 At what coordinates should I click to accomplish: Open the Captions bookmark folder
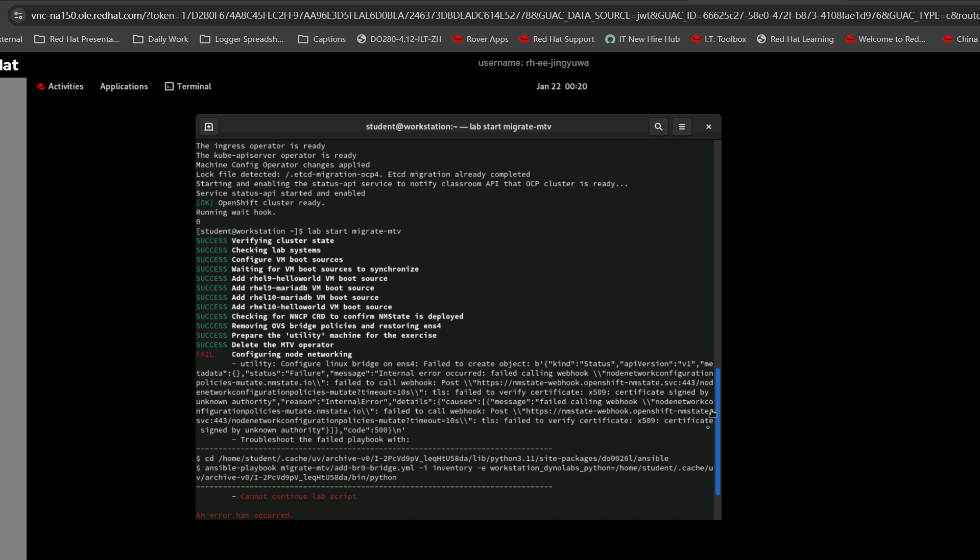(x=322, y=39)
